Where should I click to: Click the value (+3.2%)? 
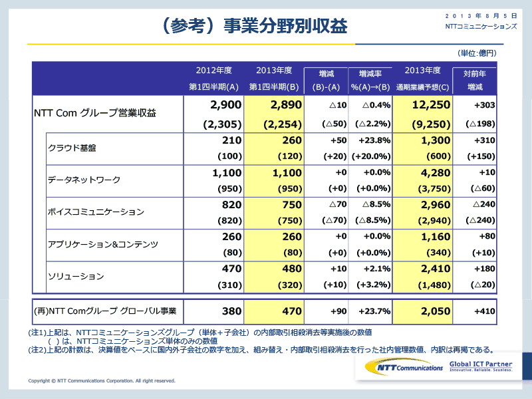pos(374,285)
